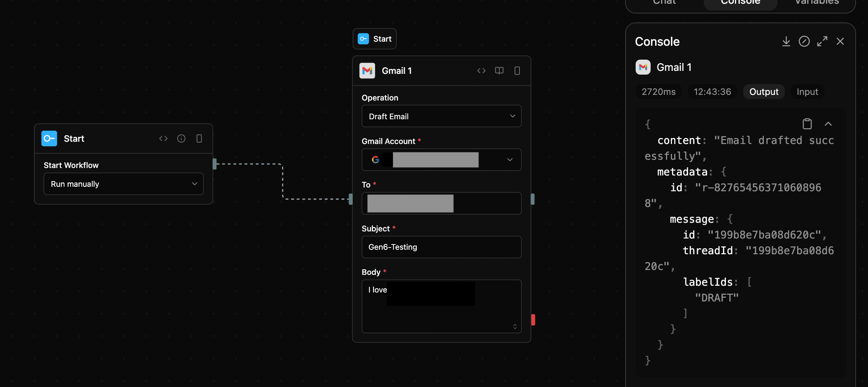Copy the console output to clipboard
Viewport: 868px width, 387px height.
tap(807, 124)
